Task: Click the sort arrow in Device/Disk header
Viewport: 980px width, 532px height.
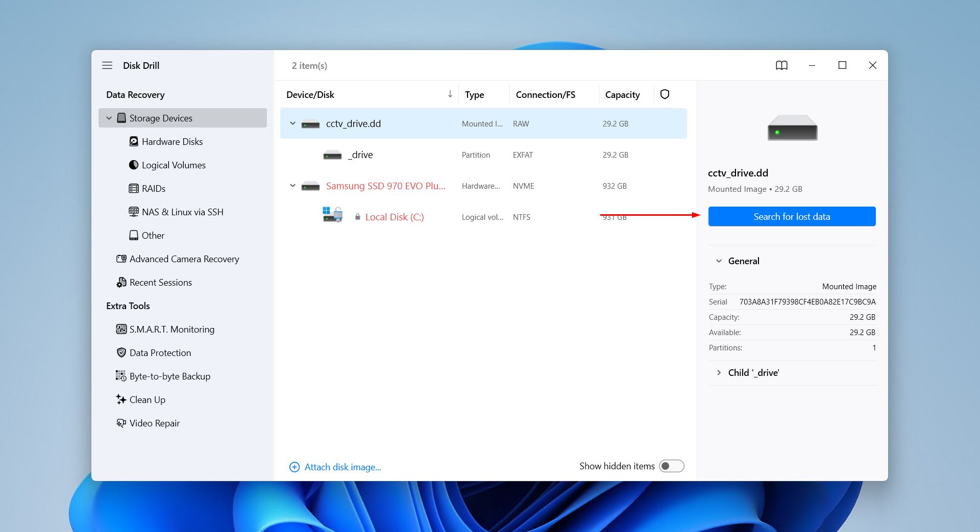Action: point(450,94)
